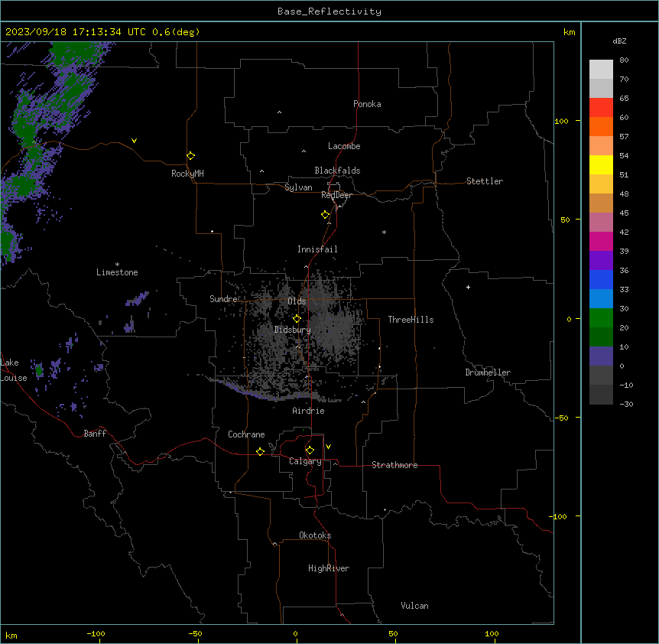Select the yellow diamond marker in Calgary
Image resolution: width=659 pixels, height=644 pixels.
pyautogui.click(x=310, y=450)
